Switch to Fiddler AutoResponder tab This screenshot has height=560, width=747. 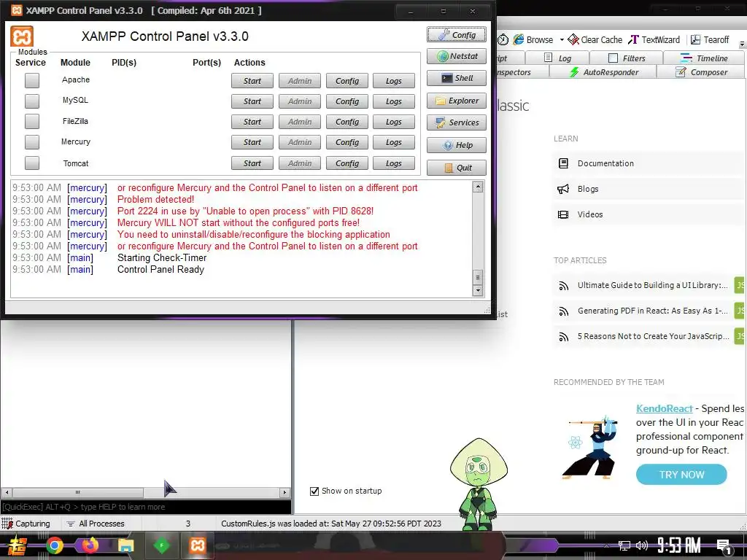tap(603, 72)
